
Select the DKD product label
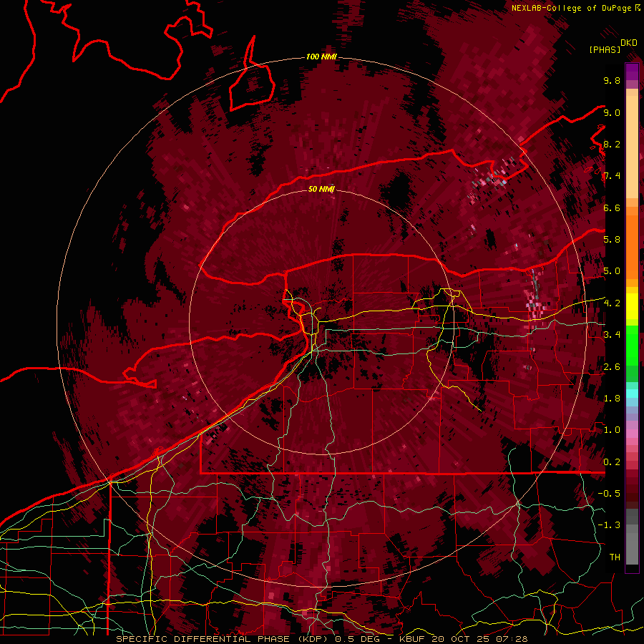point(629,43)
